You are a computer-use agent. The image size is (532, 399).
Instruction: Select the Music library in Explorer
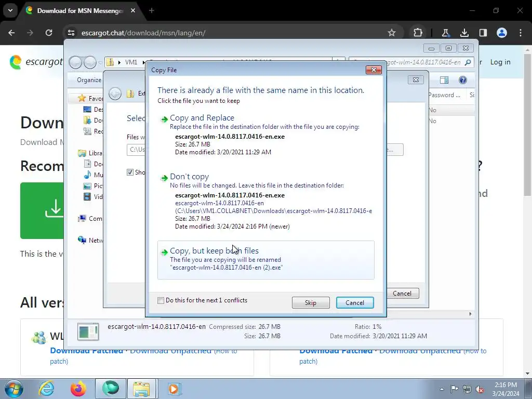click(x=93, y=175)
